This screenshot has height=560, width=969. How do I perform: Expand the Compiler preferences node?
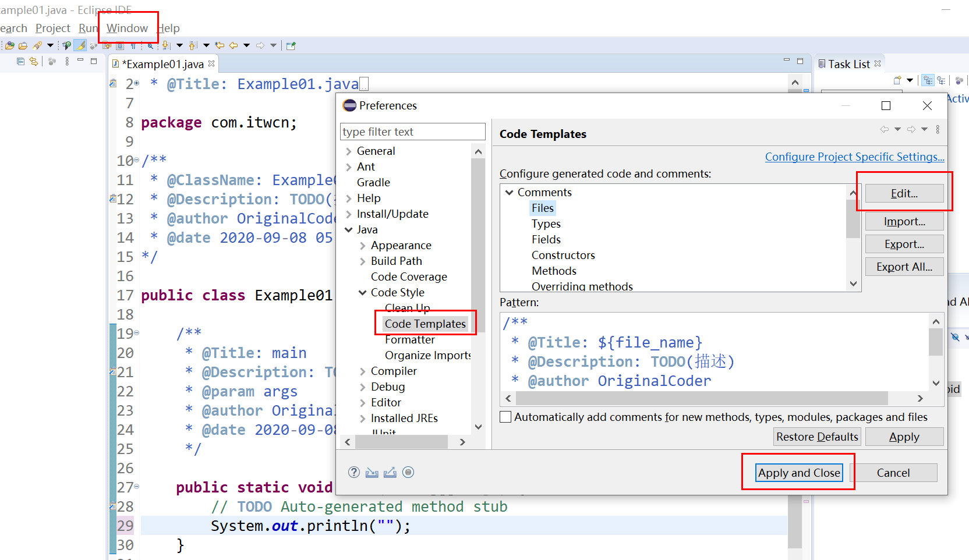click(362, 371)
